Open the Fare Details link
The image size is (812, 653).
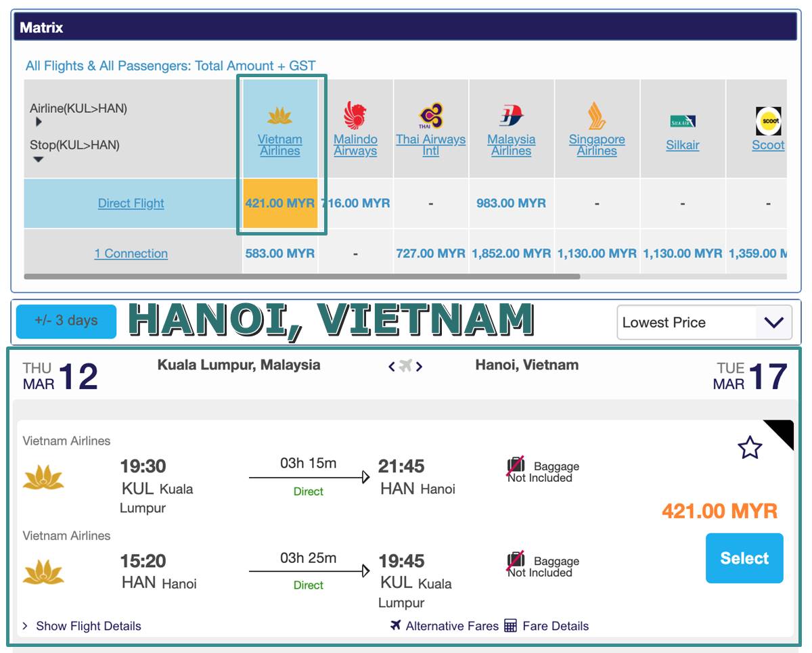(x=556, y=626)
